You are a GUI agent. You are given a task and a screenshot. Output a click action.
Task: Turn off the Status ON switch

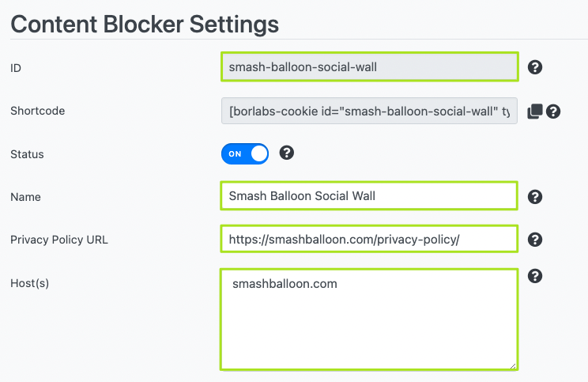click(x=245, y=153)
